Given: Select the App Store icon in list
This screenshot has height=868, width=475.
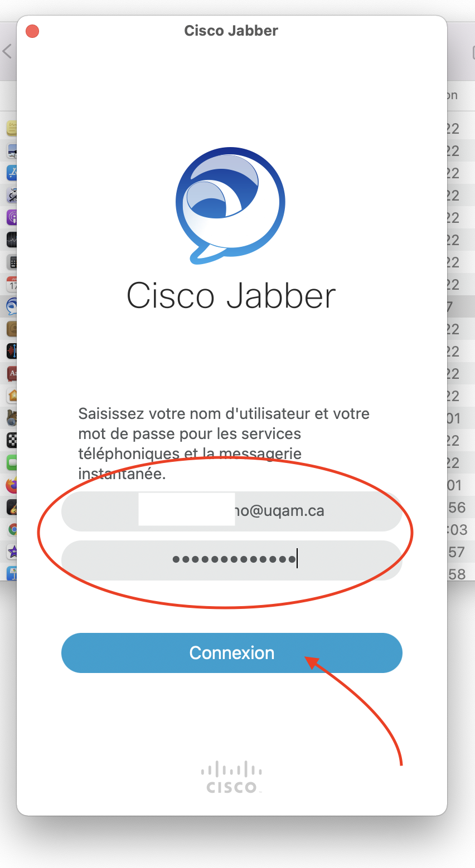Looking at the screenshot, I should pos(12,173).
